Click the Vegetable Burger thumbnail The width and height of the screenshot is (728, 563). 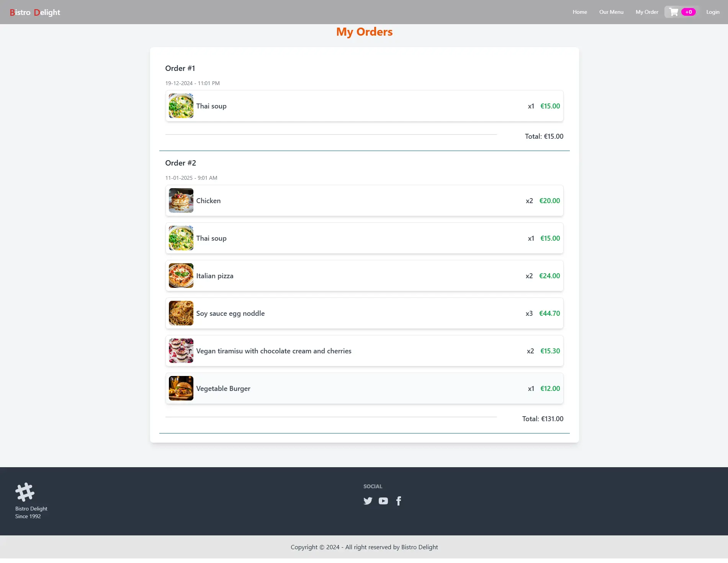point(181,388)
